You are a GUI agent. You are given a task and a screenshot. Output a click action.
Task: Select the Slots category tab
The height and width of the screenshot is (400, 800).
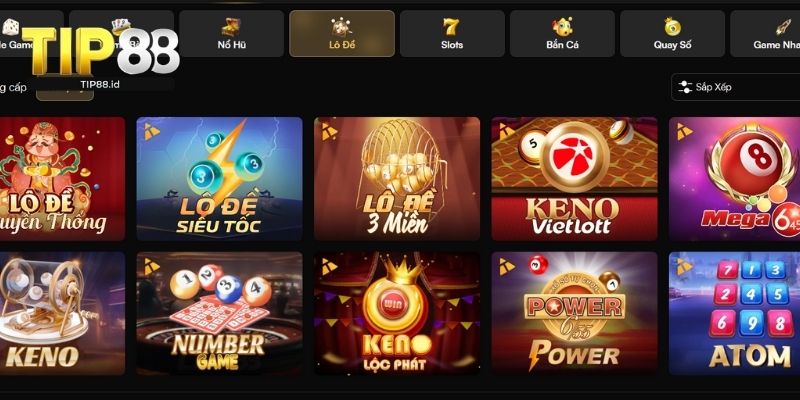(x=452, y=34)
